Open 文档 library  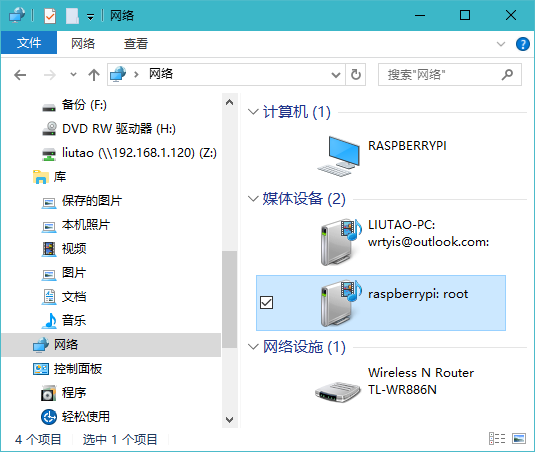pos(111,297)
